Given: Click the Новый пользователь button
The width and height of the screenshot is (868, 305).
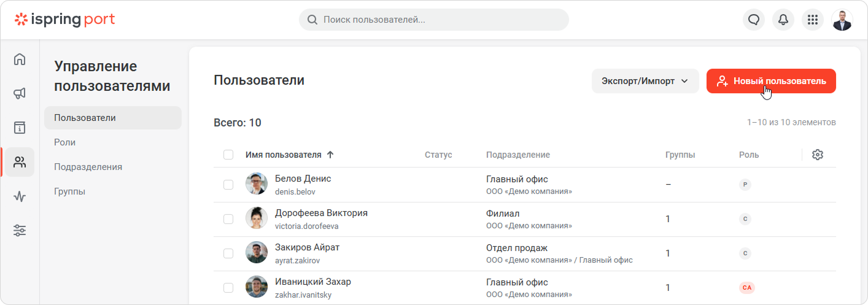Looking at the screenshot, I should click(771, 81).
